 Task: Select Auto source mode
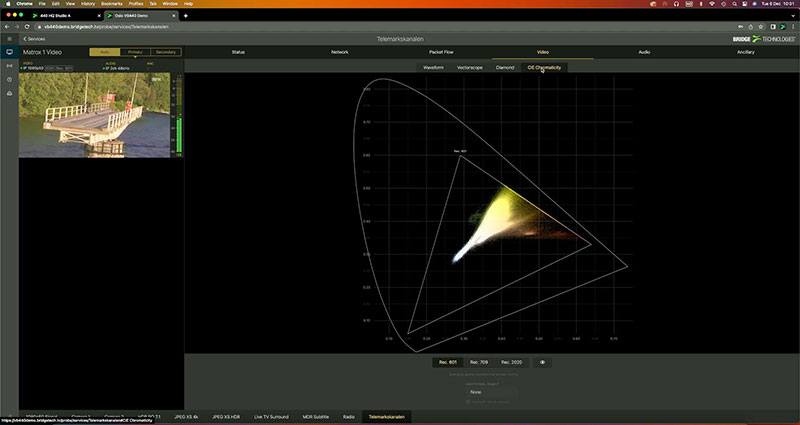tap(105, 52)
